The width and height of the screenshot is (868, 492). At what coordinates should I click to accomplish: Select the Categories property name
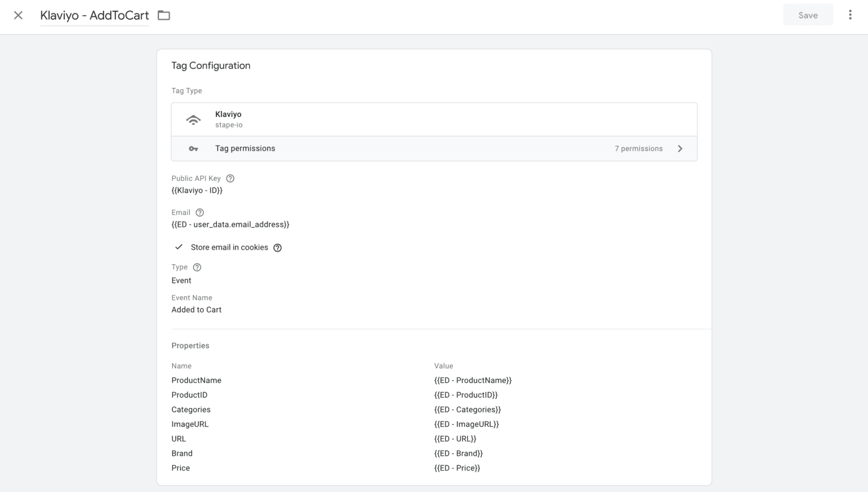tap(191, 410)
